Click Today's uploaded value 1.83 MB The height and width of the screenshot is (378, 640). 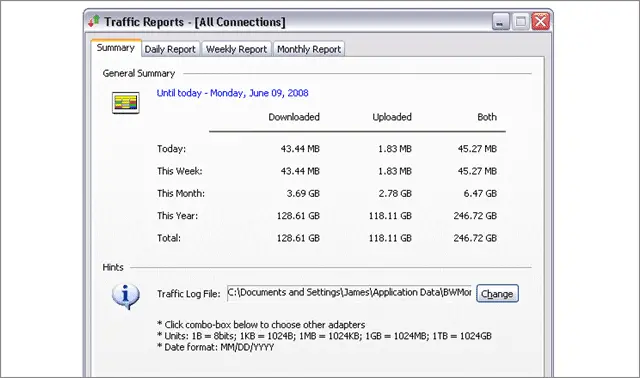[x=395, y=149]
